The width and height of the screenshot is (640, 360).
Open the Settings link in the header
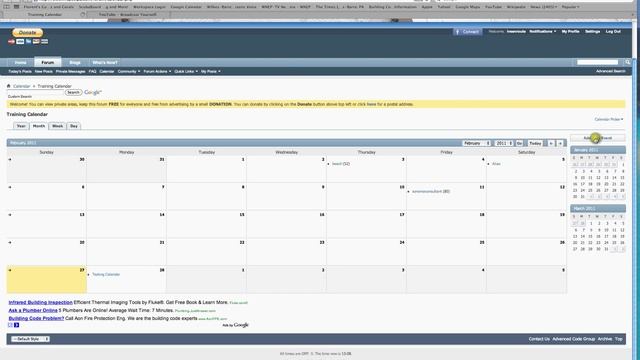coord(592,31)
